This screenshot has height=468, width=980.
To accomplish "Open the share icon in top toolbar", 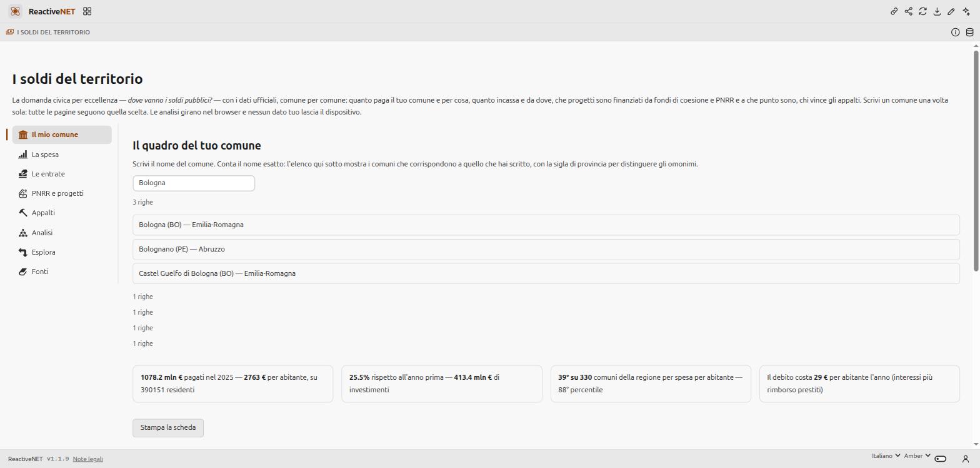I will [909, 11].
